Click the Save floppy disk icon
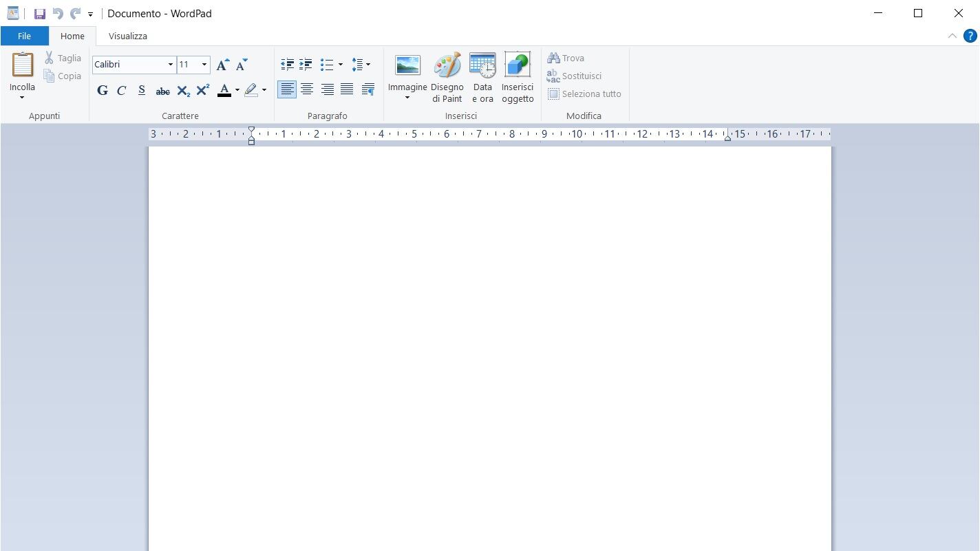This screenshot has width=980, height=551. (x=39, y=14)
